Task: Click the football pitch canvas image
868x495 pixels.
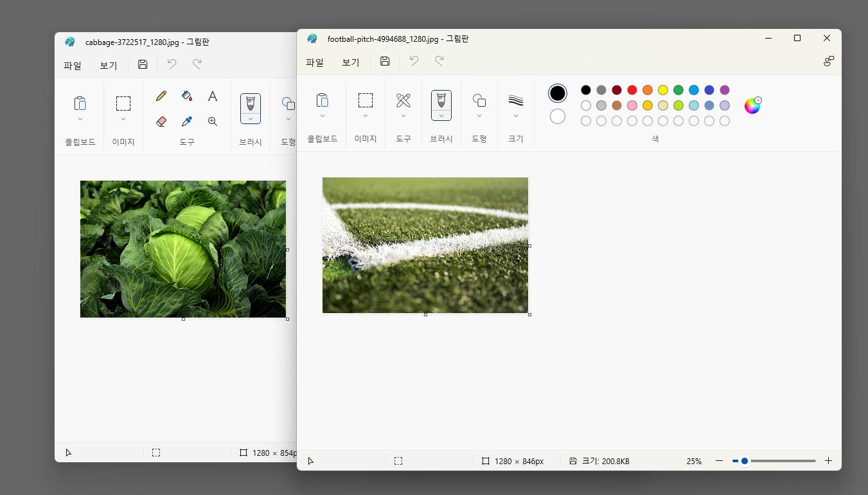Action: 425,245
